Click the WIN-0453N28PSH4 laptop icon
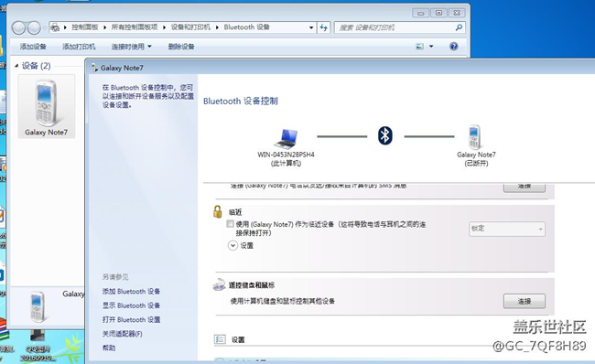The image size is (595, 364). (x=286, y=138)
